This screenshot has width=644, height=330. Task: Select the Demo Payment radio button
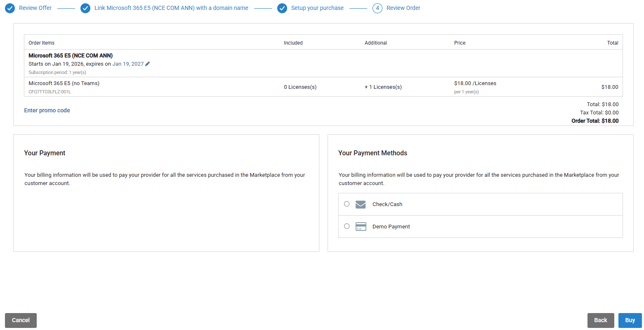pyautogui.click(x=347, y=226)
